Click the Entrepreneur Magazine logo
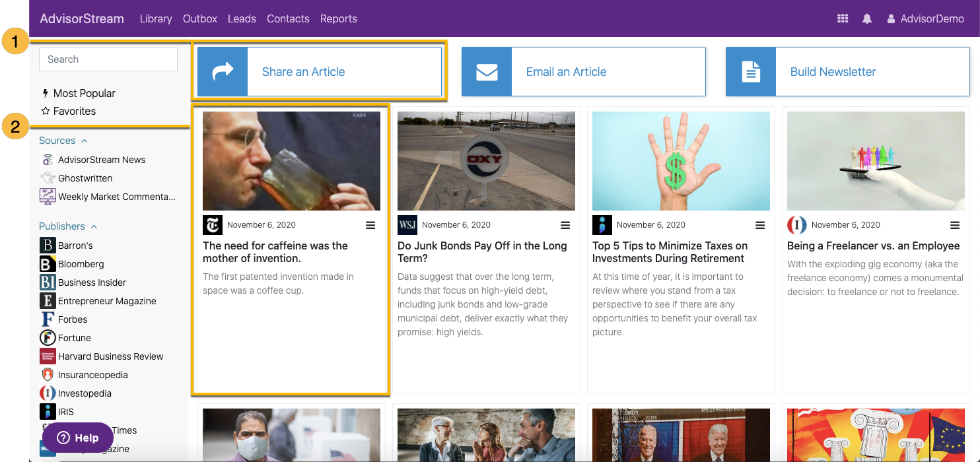 (48, 301)
